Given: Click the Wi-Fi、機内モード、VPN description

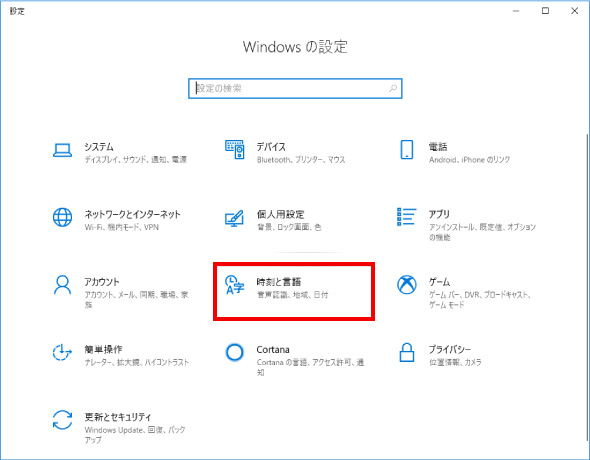Looking at the screenshot, I should (122, 227).
